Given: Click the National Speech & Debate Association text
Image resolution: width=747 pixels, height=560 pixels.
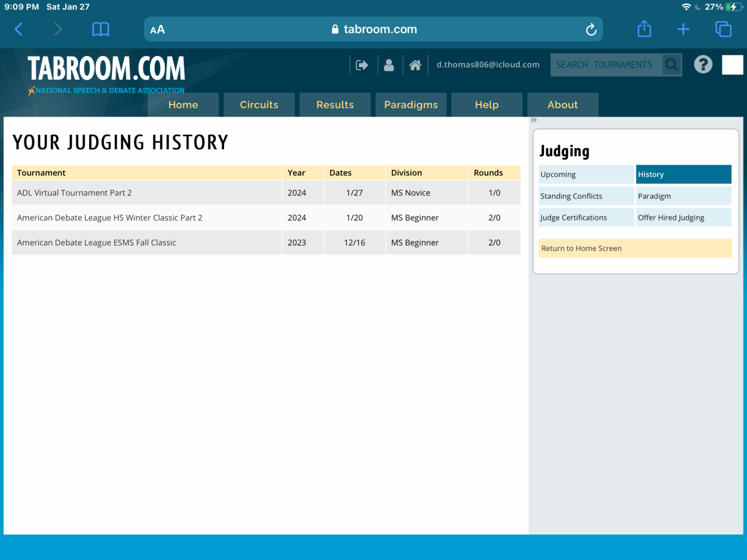Looking at the screenshot, I should pos(110,90).
